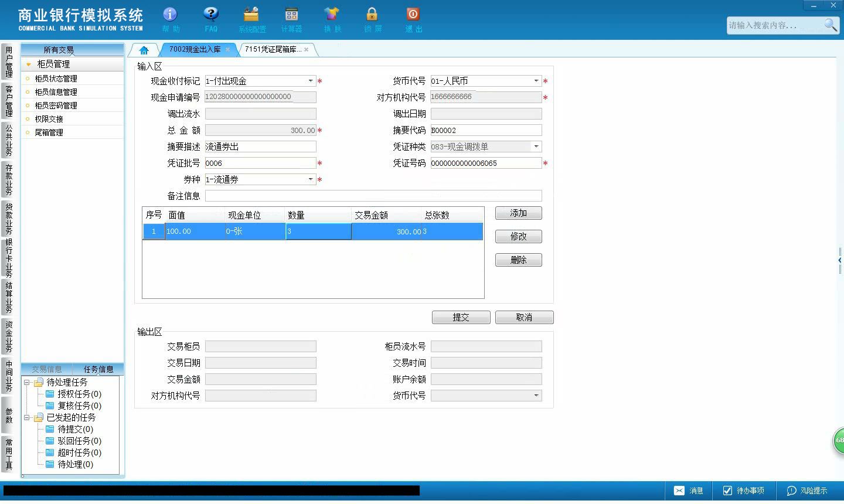
Task: Select the change skin (换肤) icon
Action: pos(332,14)
